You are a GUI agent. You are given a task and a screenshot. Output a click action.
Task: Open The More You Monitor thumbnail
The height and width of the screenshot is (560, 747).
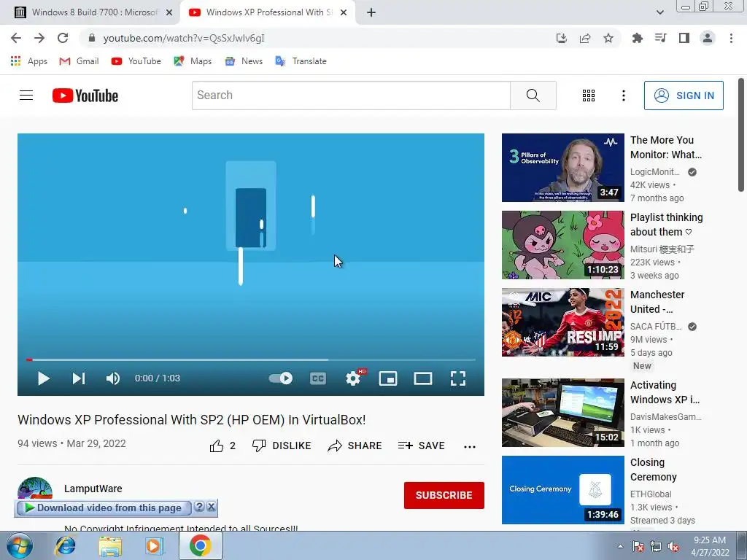point(562,168)
